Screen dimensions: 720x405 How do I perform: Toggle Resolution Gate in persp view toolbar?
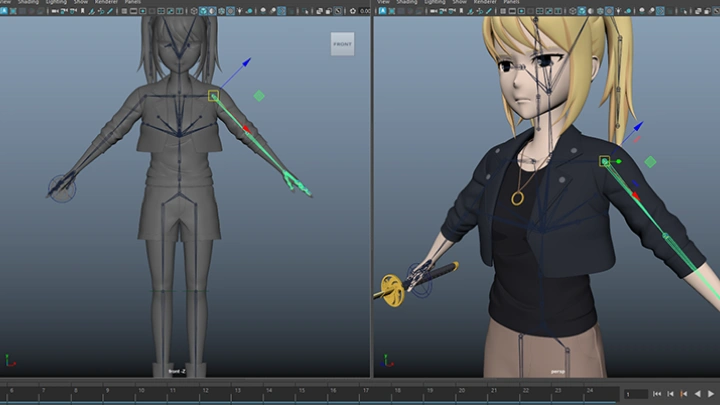(521, 11)
